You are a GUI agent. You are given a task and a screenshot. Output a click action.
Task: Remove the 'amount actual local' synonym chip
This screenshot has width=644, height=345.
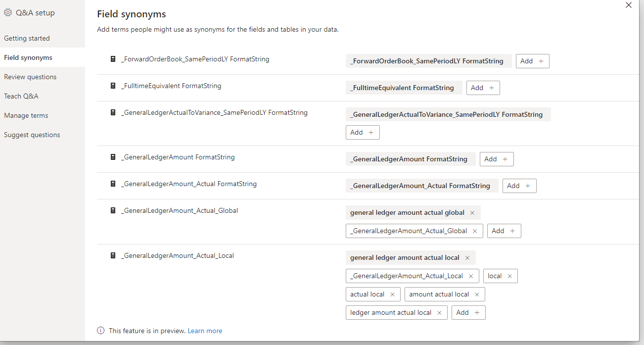[477, 295]
